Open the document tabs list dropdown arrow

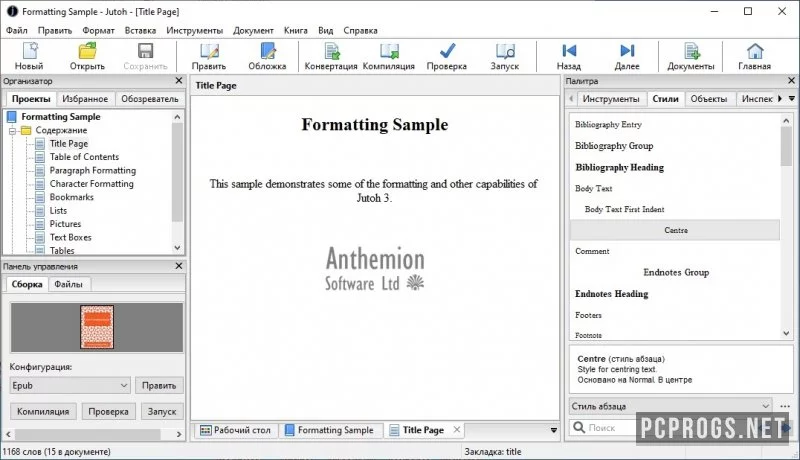click(554, 430)
